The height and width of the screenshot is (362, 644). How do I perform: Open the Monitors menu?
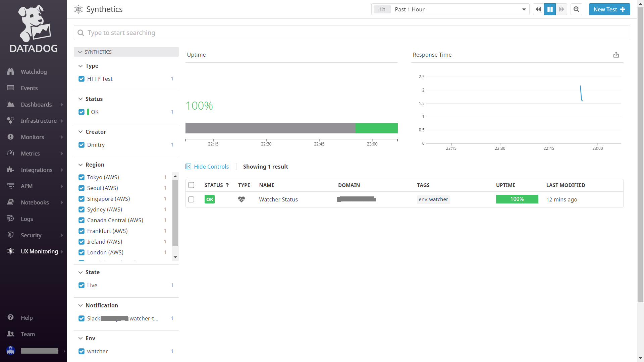pos(34,137)
